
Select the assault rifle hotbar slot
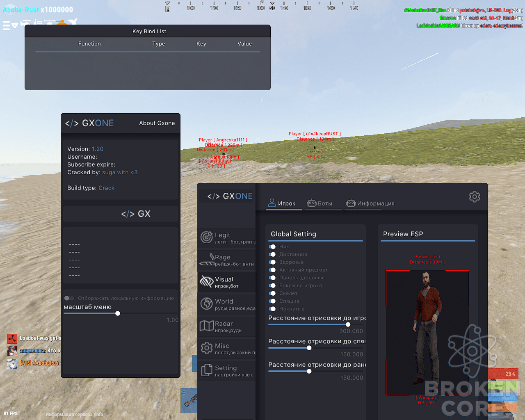coord(189,400)
